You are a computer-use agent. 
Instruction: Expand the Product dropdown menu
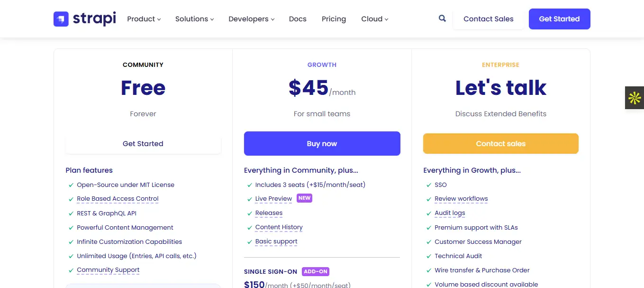[144, 19]
